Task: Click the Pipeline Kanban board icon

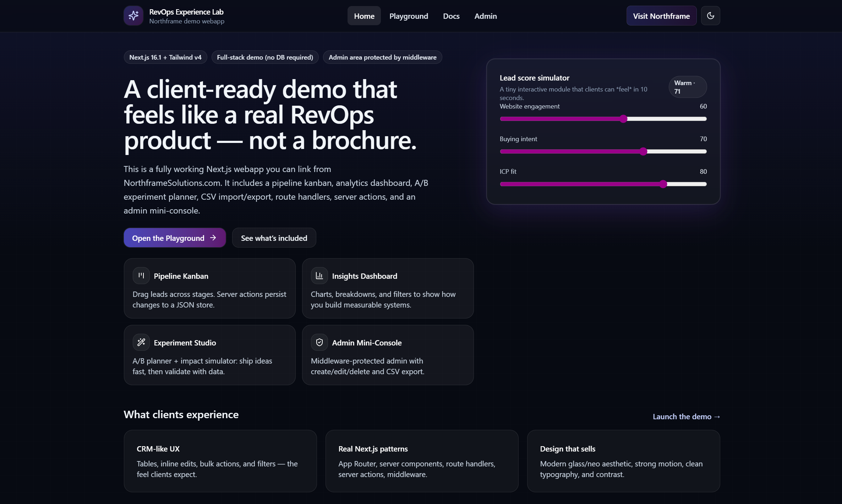Action: (141, 275)
